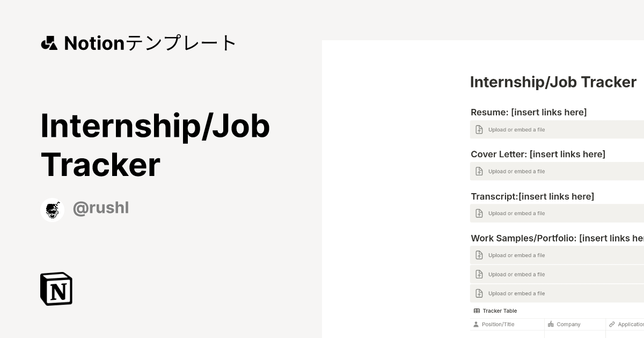Click the Notion N book logo
This screenshot has height=338, width=644.
click(56, 289)
